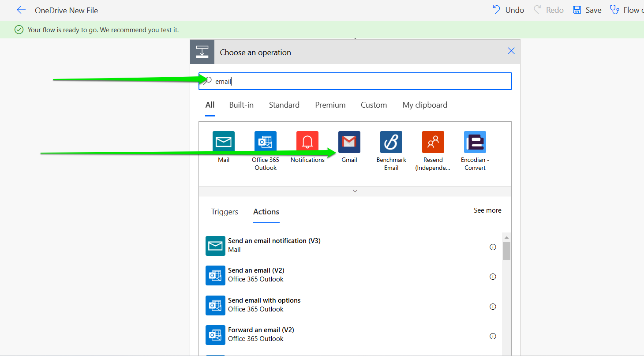Switch to the Built-in tab
644x356 pixels.
(241, 105)
